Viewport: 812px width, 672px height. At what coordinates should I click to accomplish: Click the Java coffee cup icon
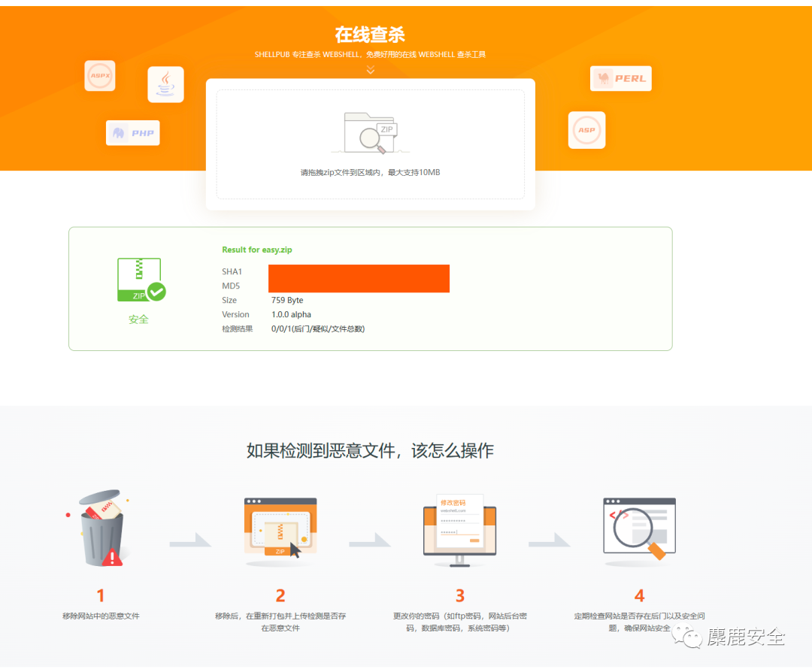(165, 84)
